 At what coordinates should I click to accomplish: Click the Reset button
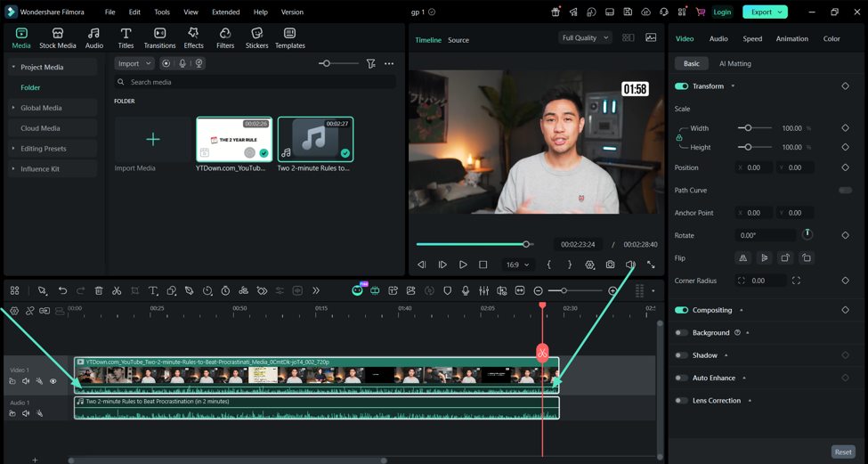pos(843,452)
